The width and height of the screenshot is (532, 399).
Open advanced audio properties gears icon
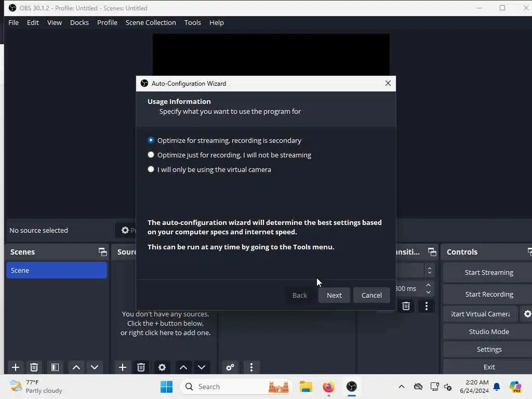click(x=230, y=367)
